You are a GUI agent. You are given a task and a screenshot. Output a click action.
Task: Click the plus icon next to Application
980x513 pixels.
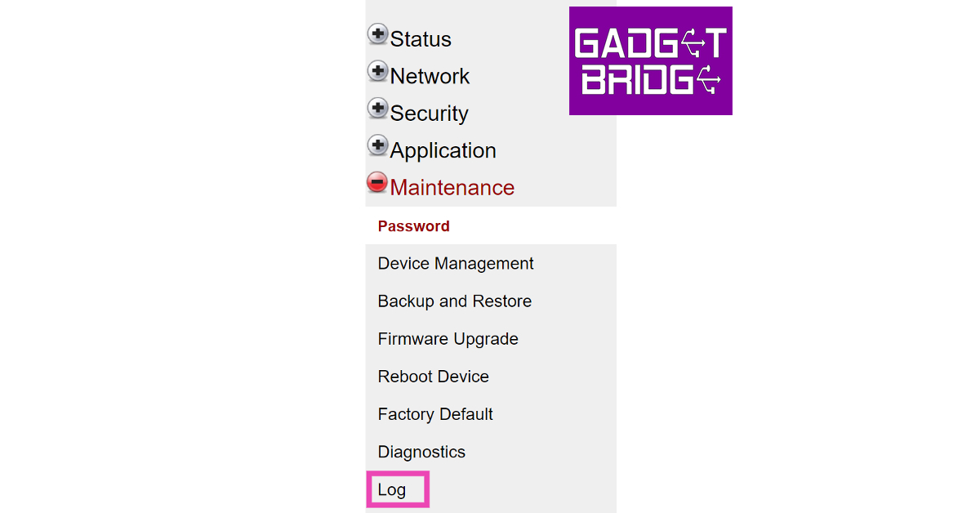coord(377,145)
